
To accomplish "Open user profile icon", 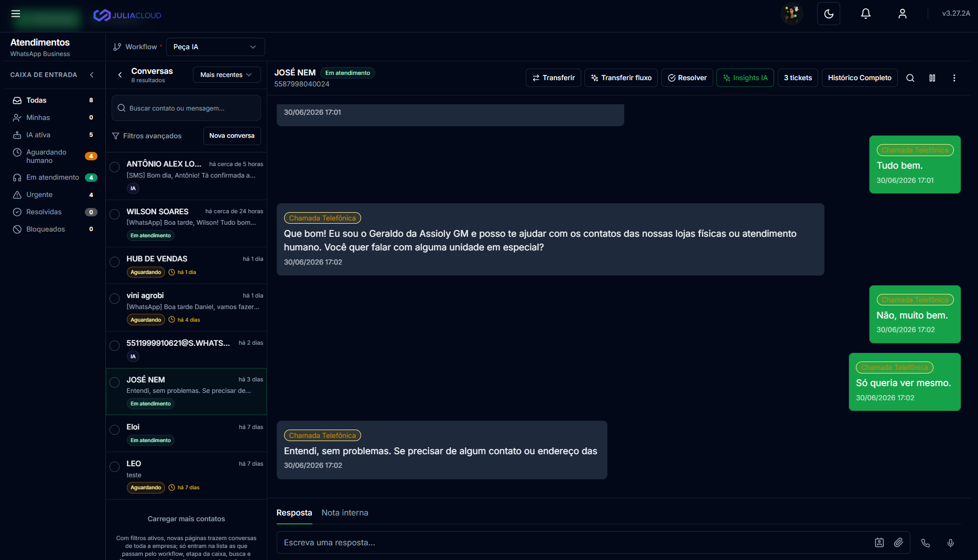I will (x=903, y=14).
